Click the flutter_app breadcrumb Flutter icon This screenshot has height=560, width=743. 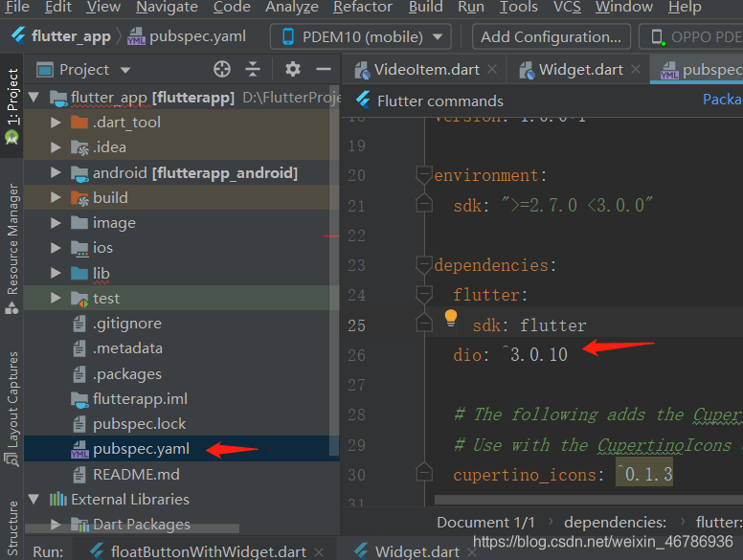coord(19,35)
